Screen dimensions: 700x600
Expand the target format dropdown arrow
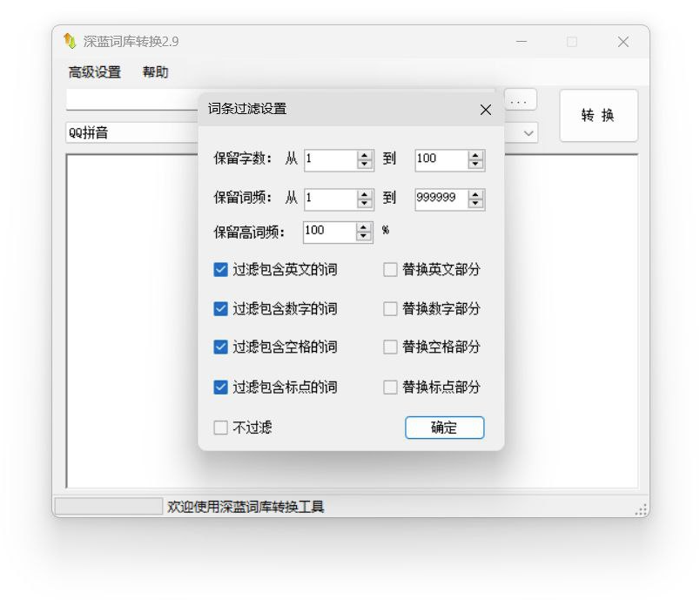528,133
